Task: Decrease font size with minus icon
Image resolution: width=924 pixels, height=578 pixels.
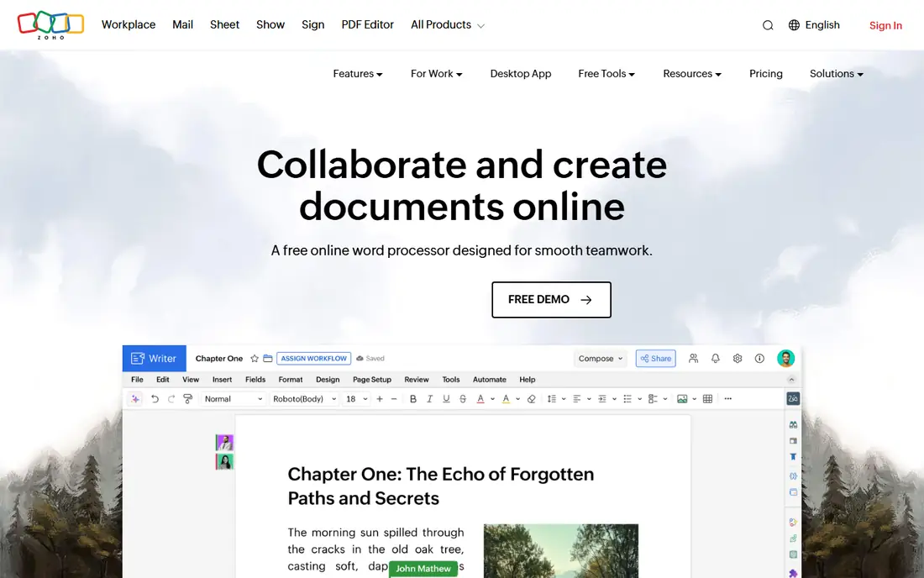Action: [394, 399]
